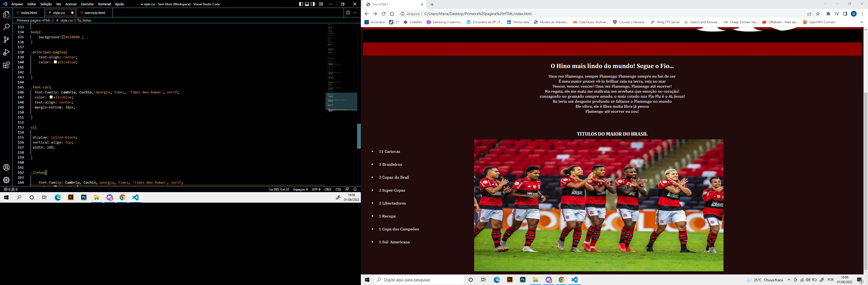Switch to the index.html editor tab
Image resolution: width=868 pixels, height=285 pixels.
coord(29,13)
